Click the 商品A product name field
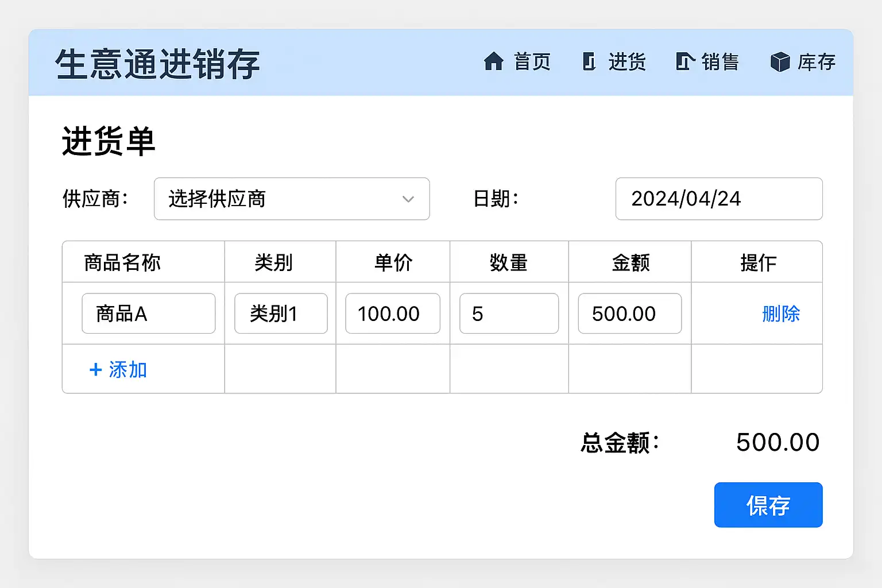This screenshot has height=588, width=882. [148, 314]
